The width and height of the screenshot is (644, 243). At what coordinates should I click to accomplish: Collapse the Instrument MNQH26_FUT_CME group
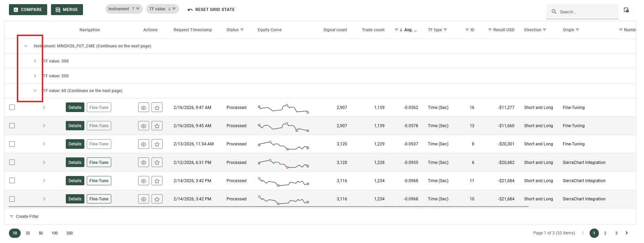26,46
